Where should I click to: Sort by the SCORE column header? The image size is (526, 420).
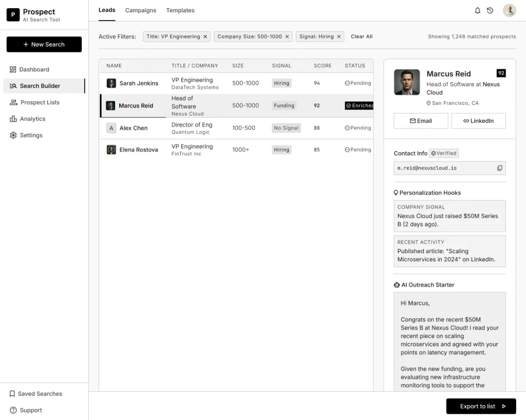[x=323, y=66]
